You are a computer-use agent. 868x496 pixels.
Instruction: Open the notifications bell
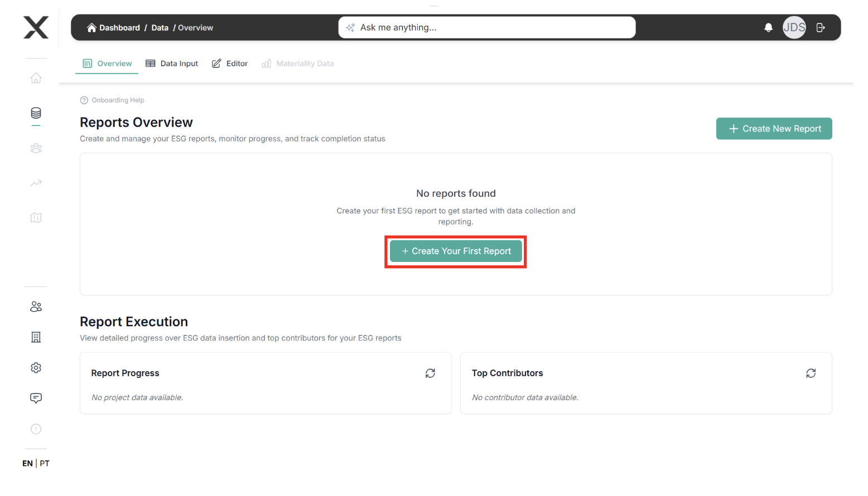click(768, 27)
